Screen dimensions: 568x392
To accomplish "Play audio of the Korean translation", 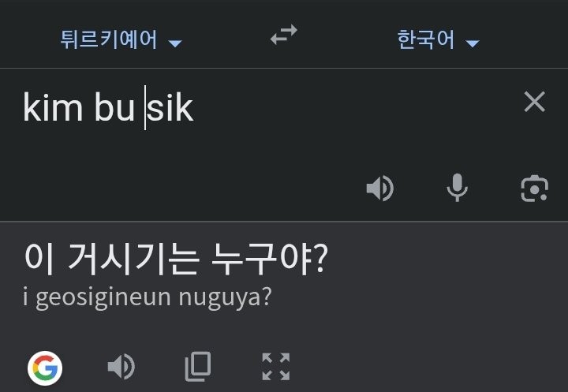I will click(121, 367).
